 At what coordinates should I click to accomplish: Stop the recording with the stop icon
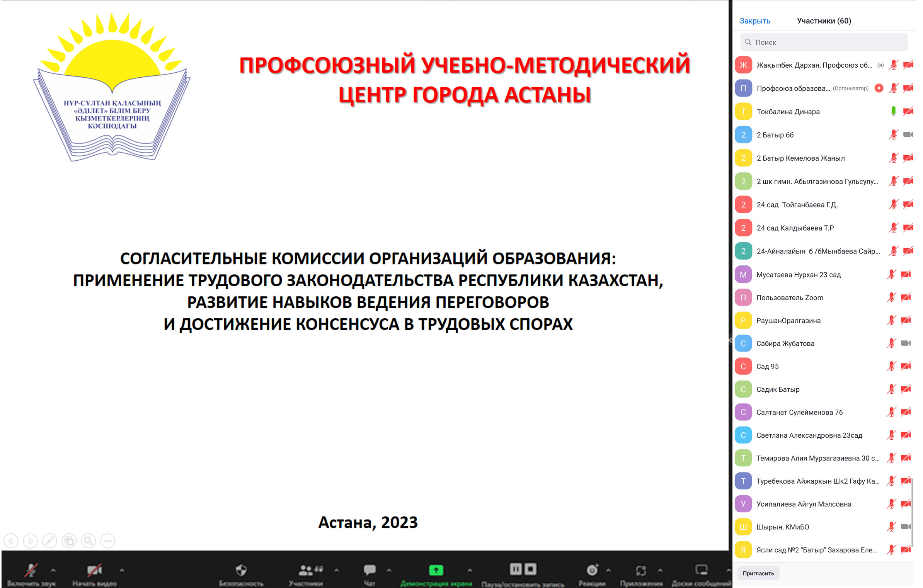tap(531, 569)
